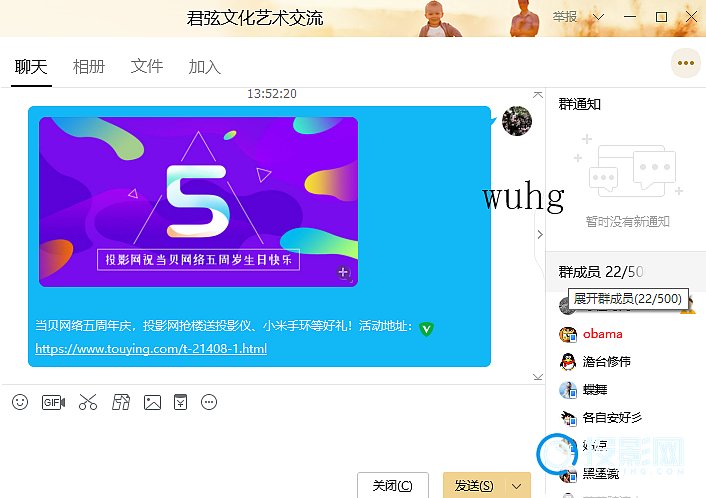Click the 13:52:20 message timestamp
Viewport: 706px width, 498px height.
(272, 94)
